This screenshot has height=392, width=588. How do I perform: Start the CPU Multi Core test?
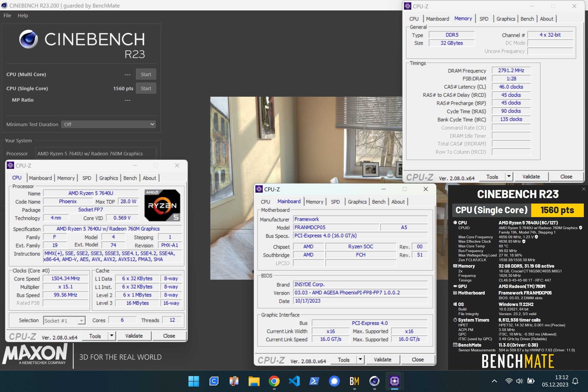[x=146, y=74]
